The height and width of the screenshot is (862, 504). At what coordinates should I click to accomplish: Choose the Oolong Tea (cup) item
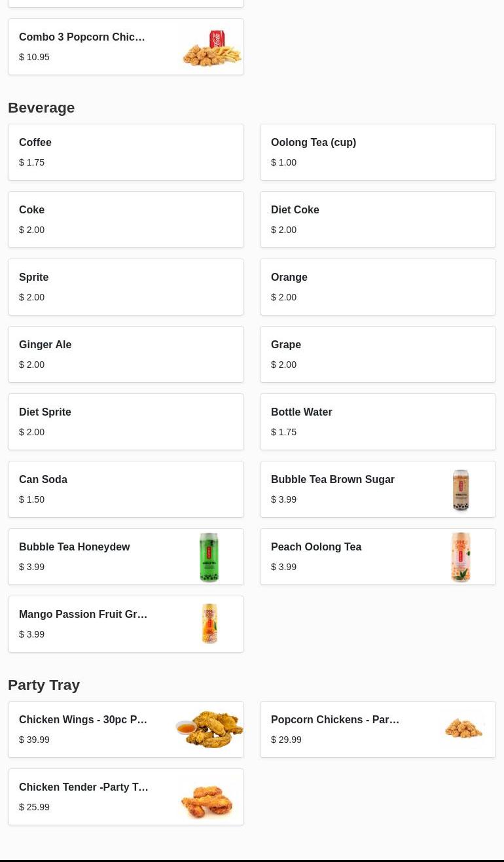click(378, 152)
